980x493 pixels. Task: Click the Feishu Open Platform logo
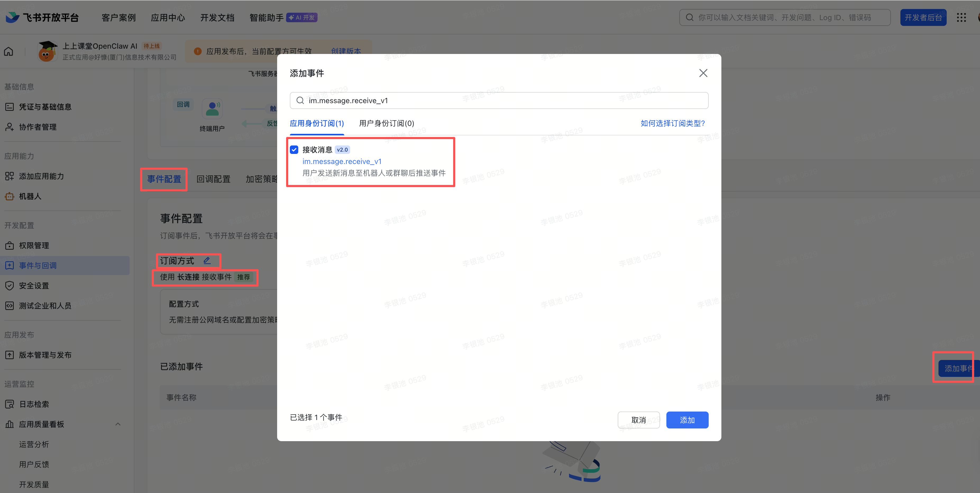click(42, 17)
